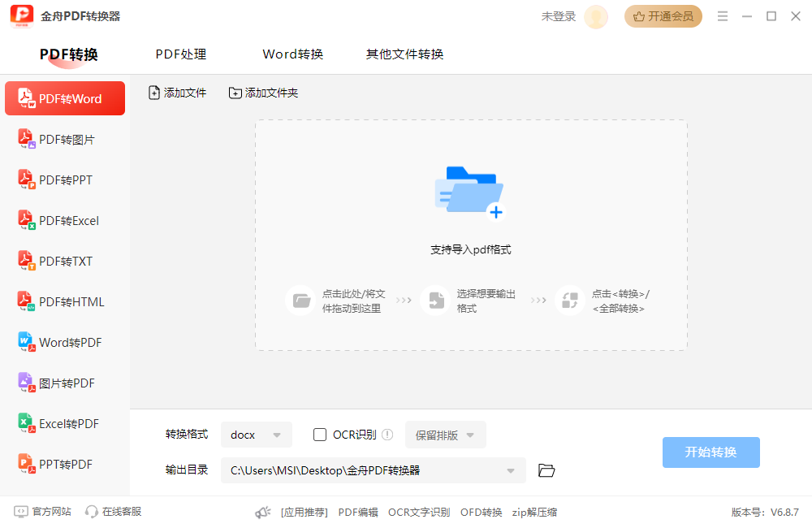Browse output folder with the folder icon
The height and width of the screenshot is (528, 812).
pos(546,470)
